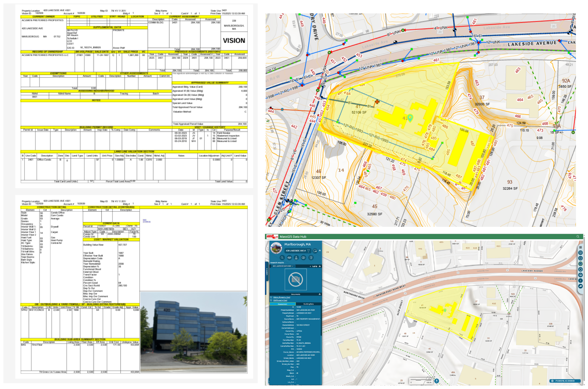Toggle the eye visibility icon in parcel panel
588x389 pixels.
pyautogui.click(x=303, y=257)
